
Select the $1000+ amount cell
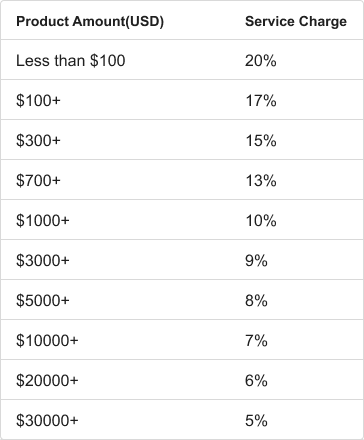(43, 220)
